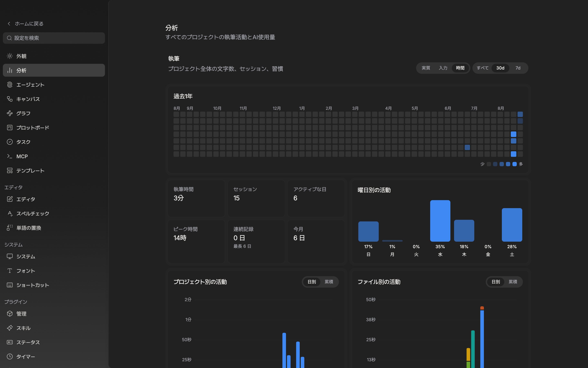Click the 水 35% weekday bar
The image size is (588, 368).
440,221
